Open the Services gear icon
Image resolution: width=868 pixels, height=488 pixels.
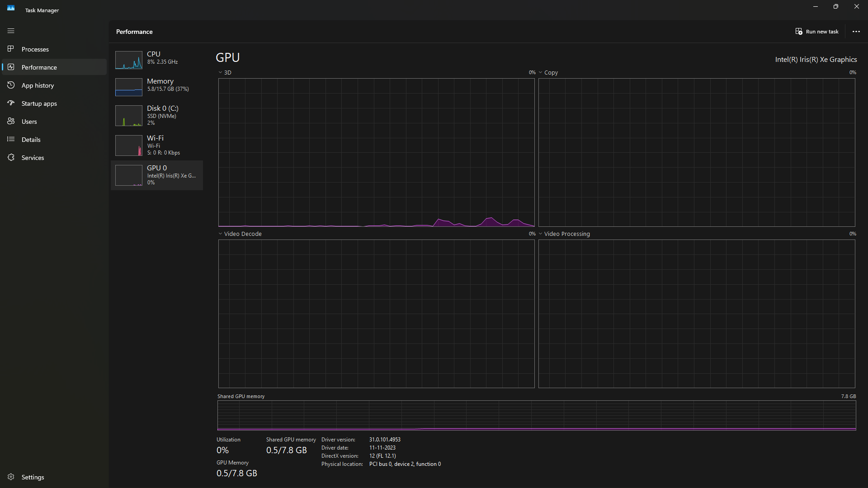(11, 157)
